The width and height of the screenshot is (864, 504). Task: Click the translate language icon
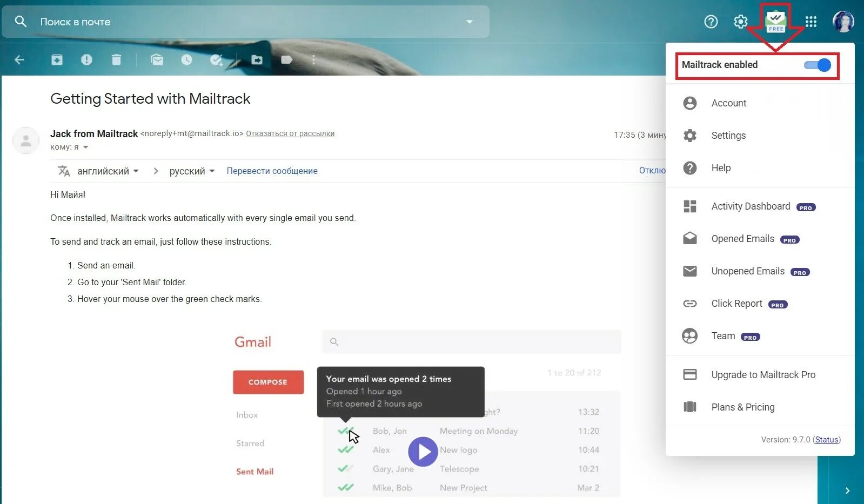click(64, 171)
